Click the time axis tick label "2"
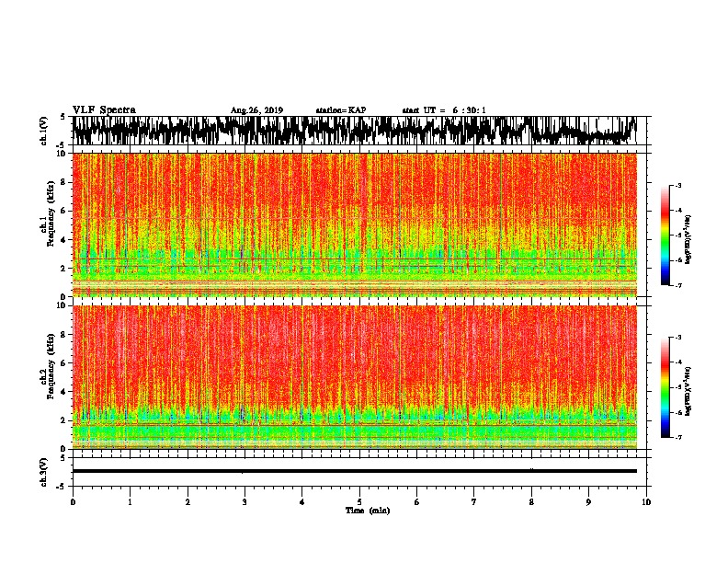728x563 pixels. [188, 502]
